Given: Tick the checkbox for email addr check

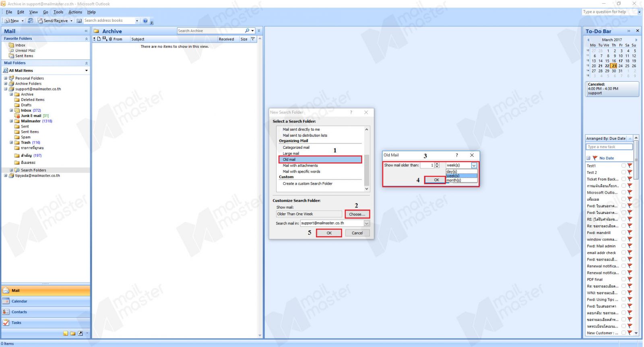Looking at the screenshot, I should [623, 253].
